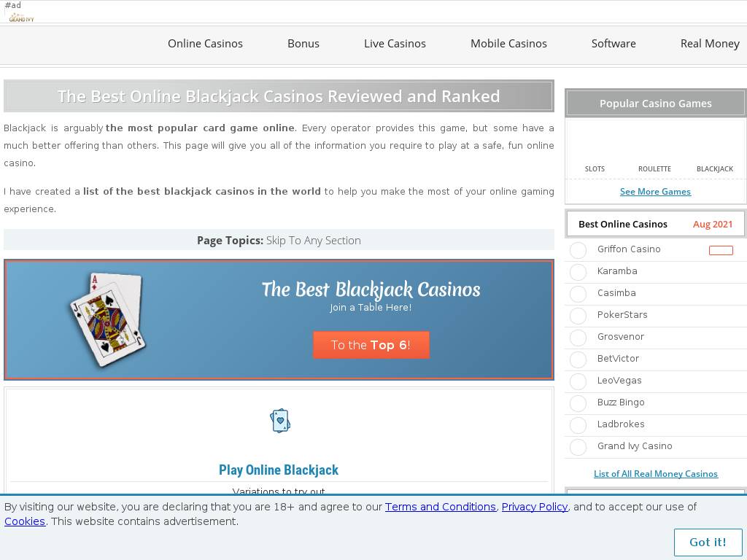This screenshot has width=747, height=560.
Task: Accept cookies with 'Got it!' button
Action: [708, 542]
